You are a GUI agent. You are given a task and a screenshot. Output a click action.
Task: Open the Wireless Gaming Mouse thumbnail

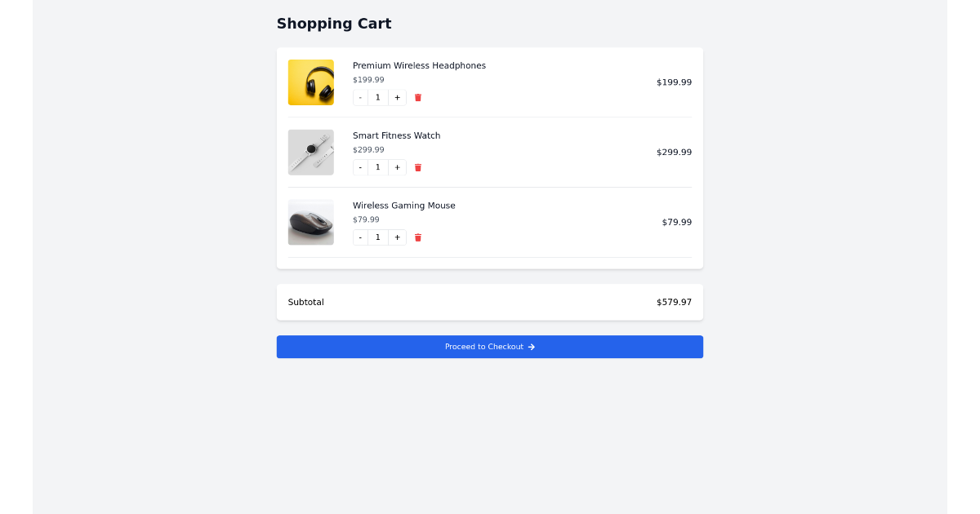[310, 222]
